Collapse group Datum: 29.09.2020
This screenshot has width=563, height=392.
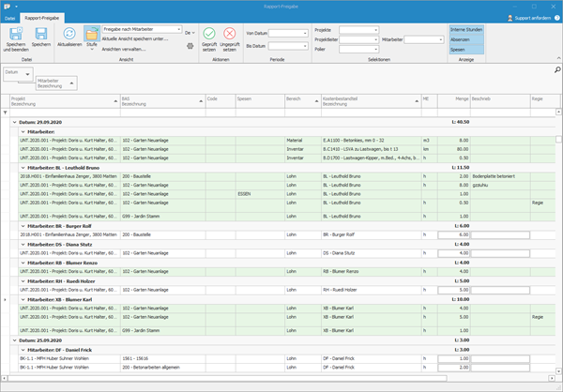tap(15, 122)
